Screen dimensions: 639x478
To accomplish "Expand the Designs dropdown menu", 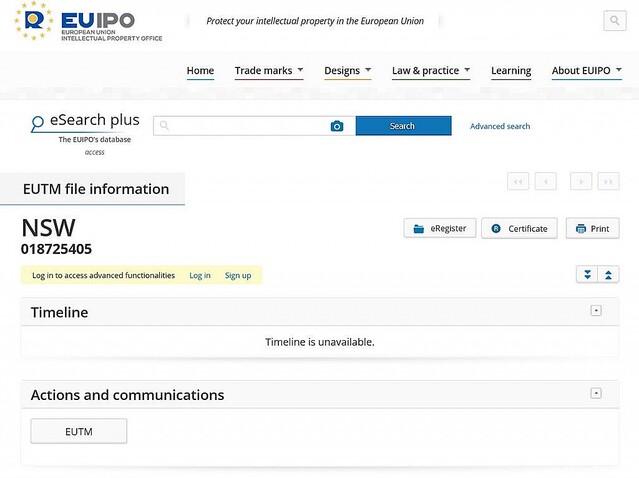I will coord(347,71).
